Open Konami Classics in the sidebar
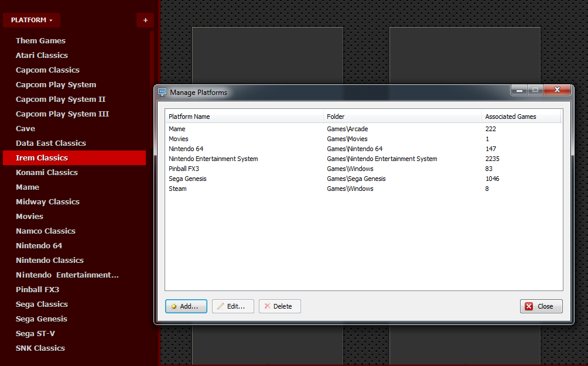Screen dimensions: 588x366 [x=46, y=173]
